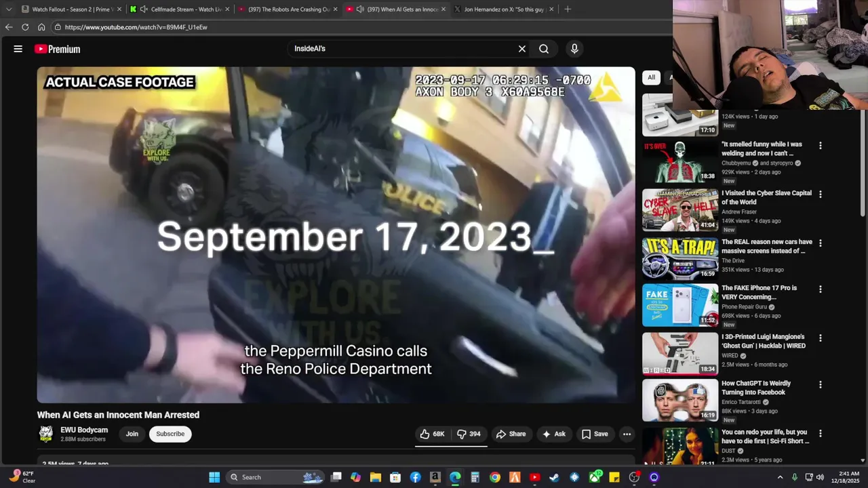Click the video title text
The image size is (868, 488).
click(118, 415)
